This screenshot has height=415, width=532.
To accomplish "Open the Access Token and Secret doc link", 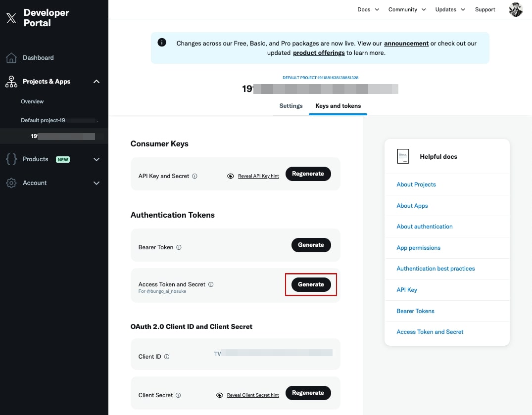I will pyautogui.click(x=430, y=332).
